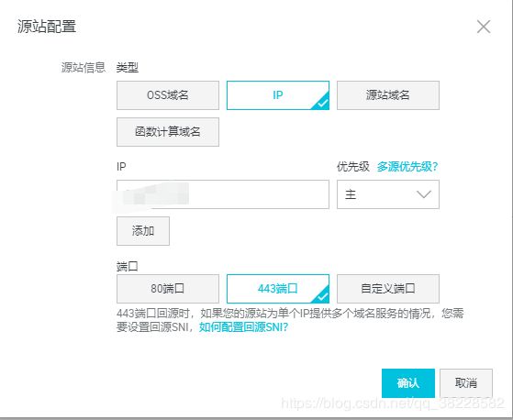The width and height of the screenshot is (513, 420).
Task: Click the checkmark corner on IP type option
Action: point(322,103)
